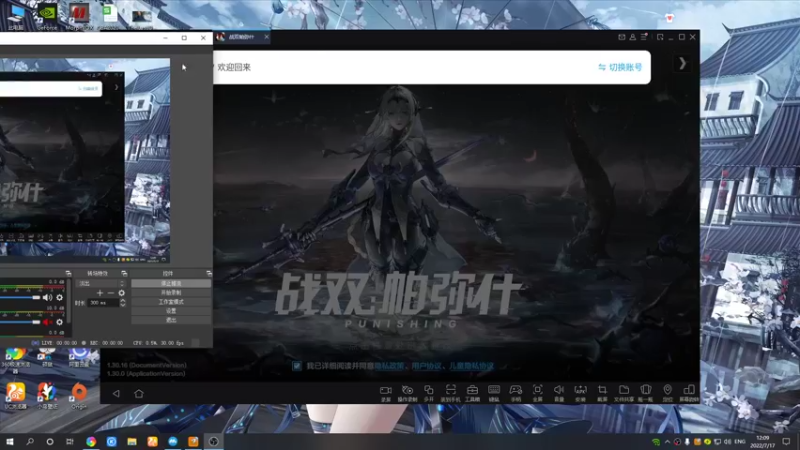
Task: Open first audio channel gear settings in OBS
Action: (x=60, y=297)
